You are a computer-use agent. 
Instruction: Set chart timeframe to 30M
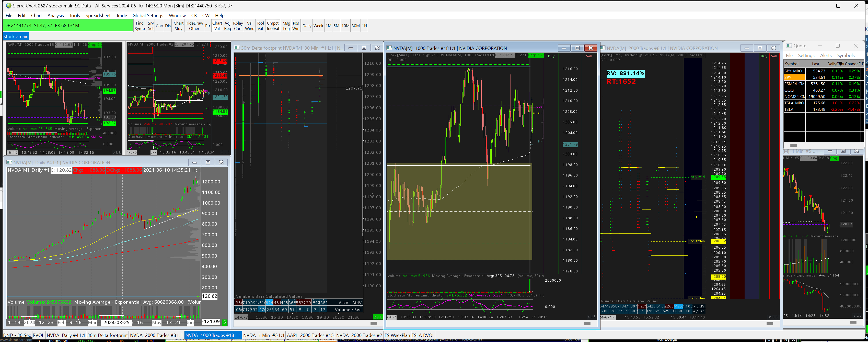tap(355, 26)
